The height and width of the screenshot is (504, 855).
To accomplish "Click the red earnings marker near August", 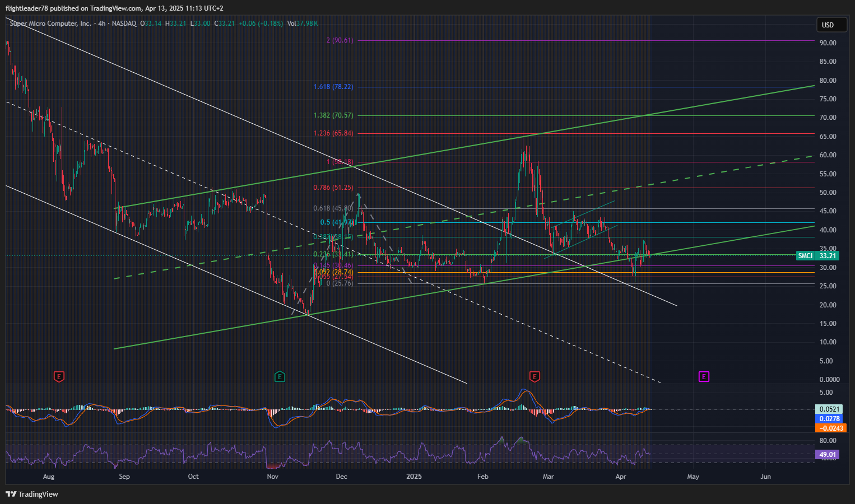I will click(59, 377).
